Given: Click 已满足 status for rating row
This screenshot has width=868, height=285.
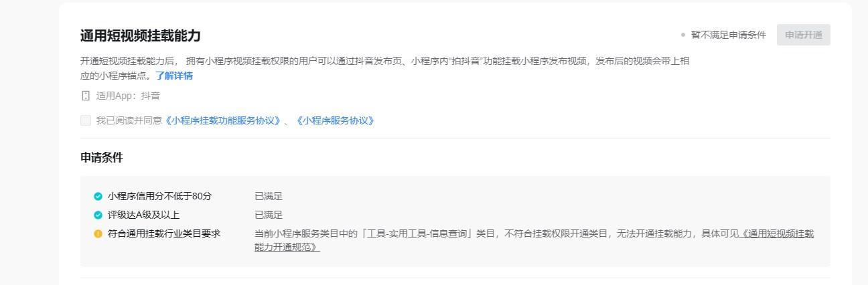Looking at the screenshot, I should (x=269, y=215).
